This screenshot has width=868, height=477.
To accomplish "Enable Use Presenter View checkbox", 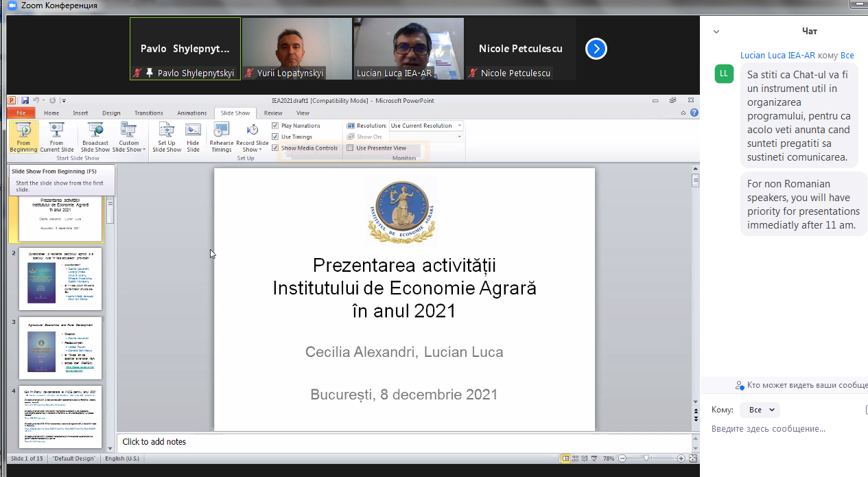I will 350,148.
